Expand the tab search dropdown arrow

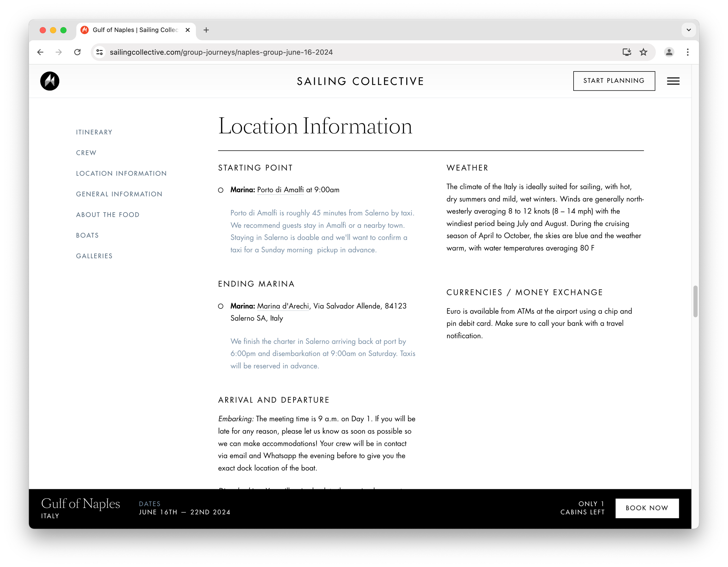pyautogui.click(x=688, y=30)
